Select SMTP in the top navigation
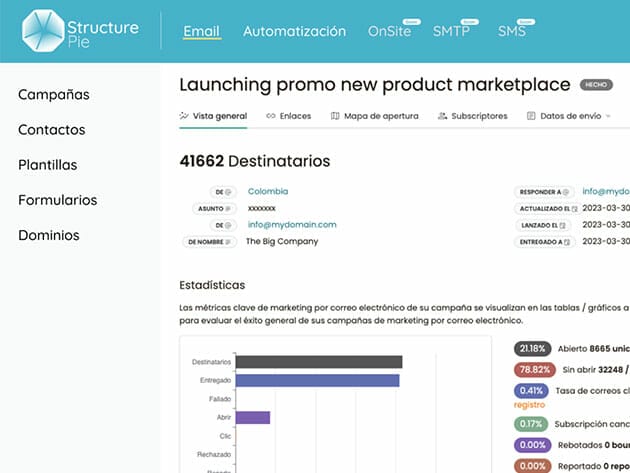 [x=451, y=31]
